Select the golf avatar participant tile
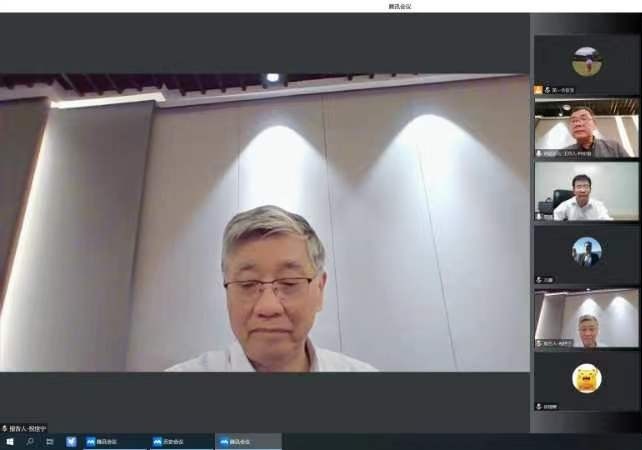 (586, 62)
